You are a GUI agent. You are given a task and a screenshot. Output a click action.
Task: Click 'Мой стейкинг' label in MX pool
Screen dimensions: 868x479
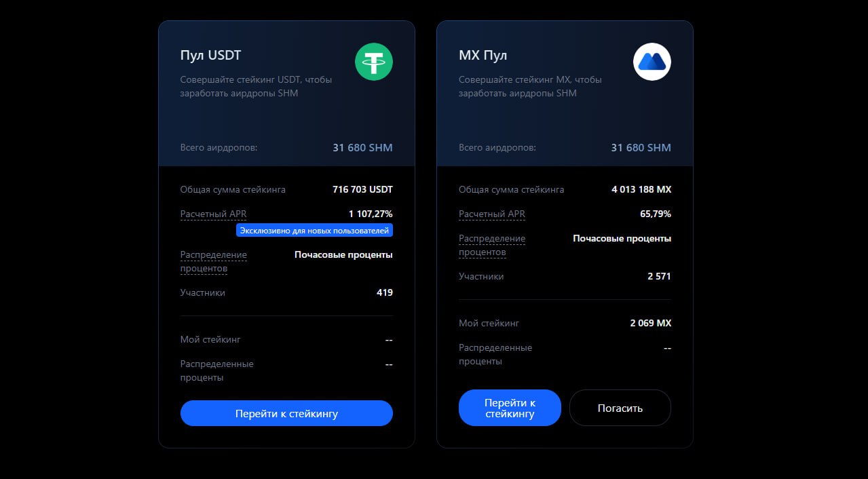[x=489, y=323]
